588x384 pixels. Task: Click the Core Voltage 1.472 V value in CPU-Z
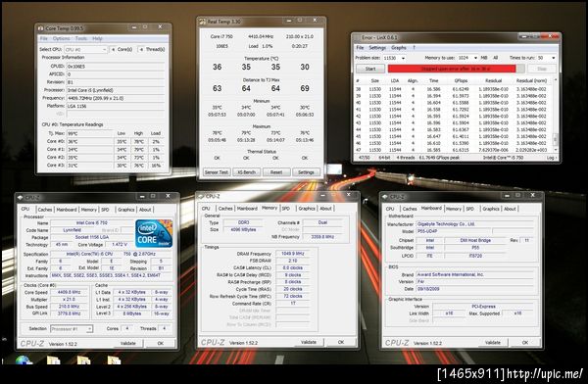pyautogui.click(x=120, y=244)
